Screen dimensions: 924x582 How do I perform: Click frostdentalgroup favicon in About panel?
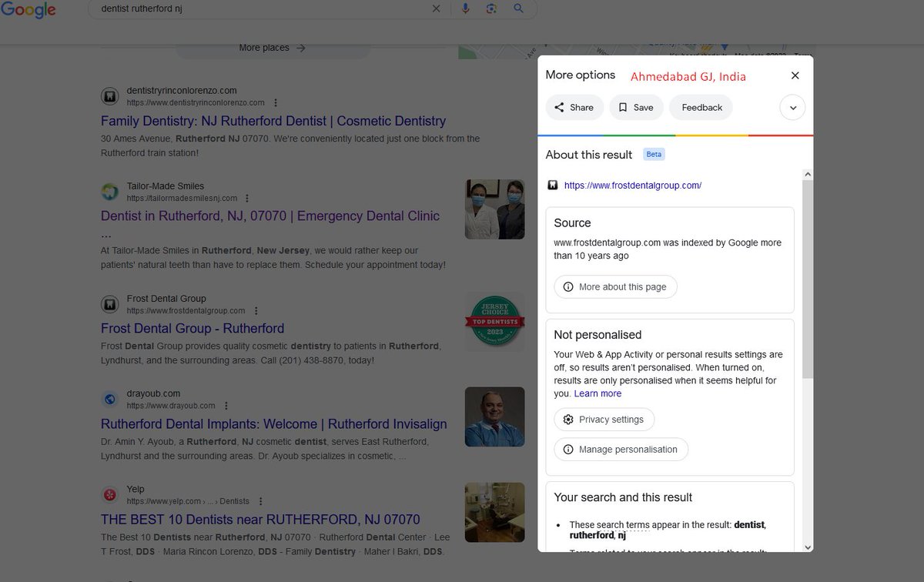point(553,186)
